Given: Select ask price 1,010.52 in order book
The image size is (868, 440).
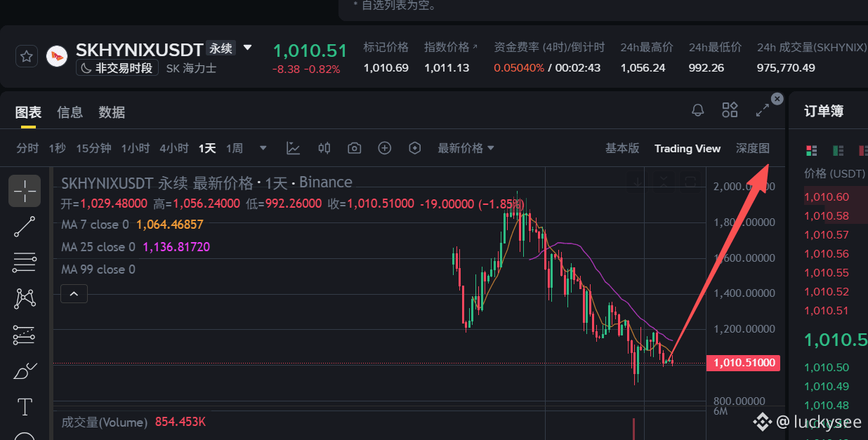Looking at the screenshot, I should tap(827, 292).
